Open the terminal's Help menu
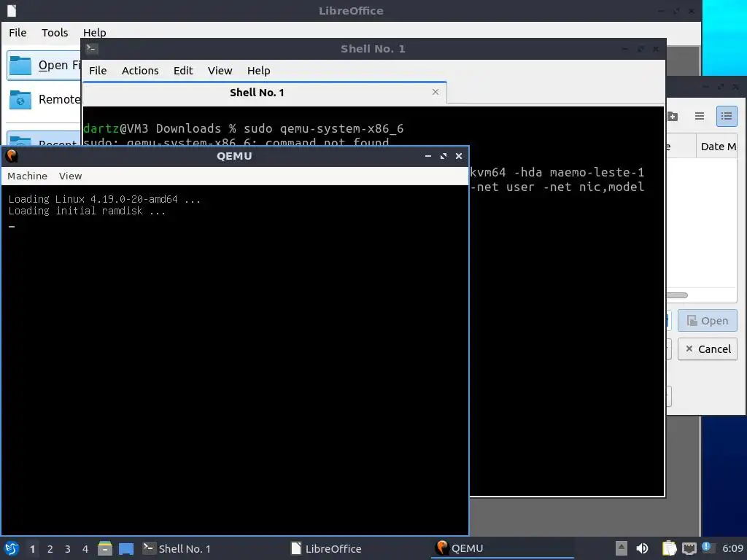Image resolution: width=747 pixels, height=560 pixels. pyautogui.click(x=259, y=71)
